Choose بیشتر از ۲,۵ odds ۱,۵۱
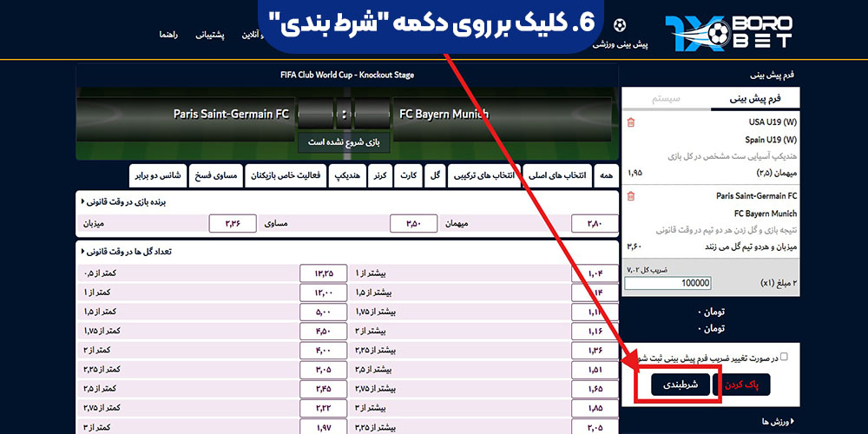This screenshot has width=868, height=434. (595, 369)
